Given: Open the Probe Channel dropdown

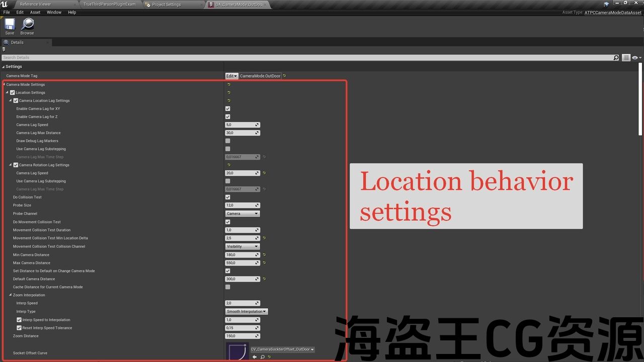Looking at the screenshot, I should 242,214.
